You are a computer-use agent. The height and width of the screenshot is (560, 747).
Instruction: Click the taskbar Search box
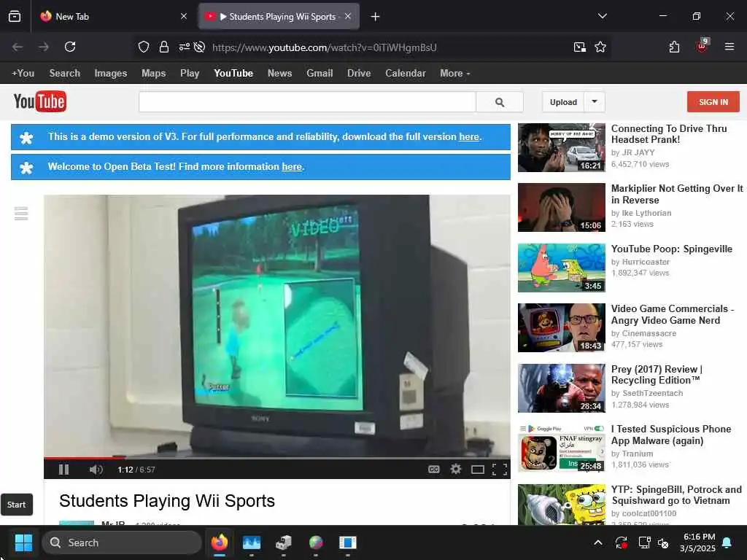coord(122,542)
